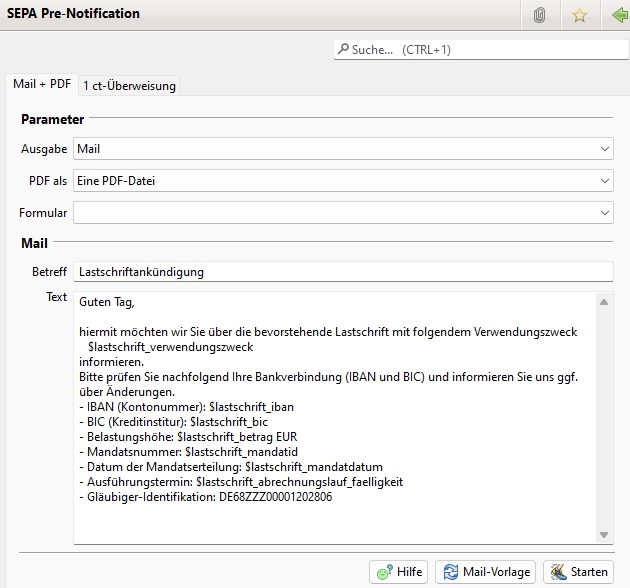Click Starten to begin pre-notification
This screenshot has height=588, width=630.
pos(577,572)
